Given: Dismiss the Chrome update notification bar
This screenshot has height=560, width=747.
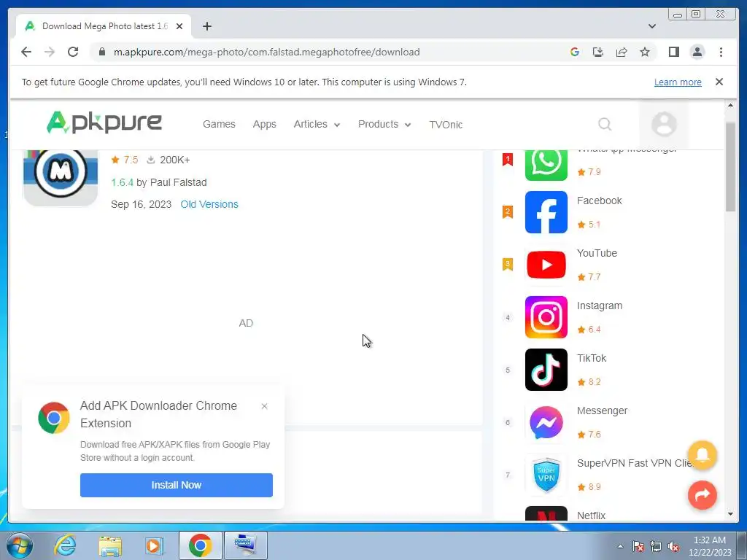Looking at the screenshot, I should click(719, 82).
